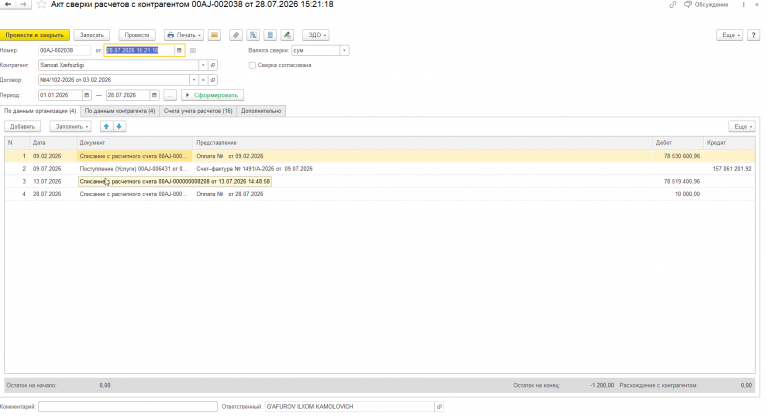Click the Сформировать button

(213, 95)
